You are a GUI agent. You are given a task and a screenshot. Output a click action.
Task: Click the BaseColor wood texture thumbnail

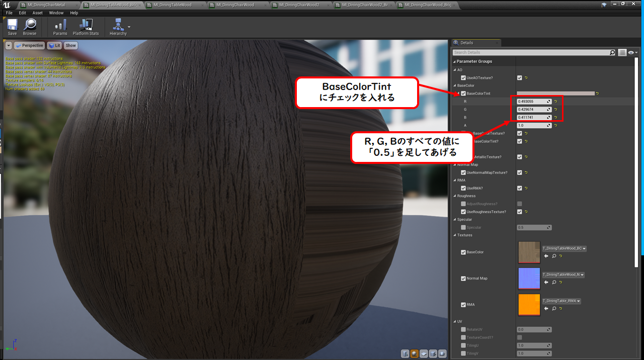point(529,252)
